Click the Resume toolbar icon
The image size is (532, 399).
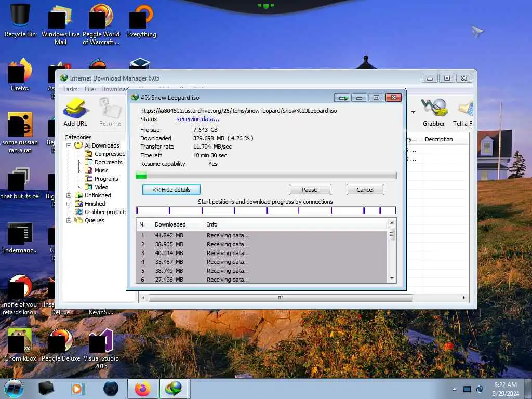coord(110,112)
